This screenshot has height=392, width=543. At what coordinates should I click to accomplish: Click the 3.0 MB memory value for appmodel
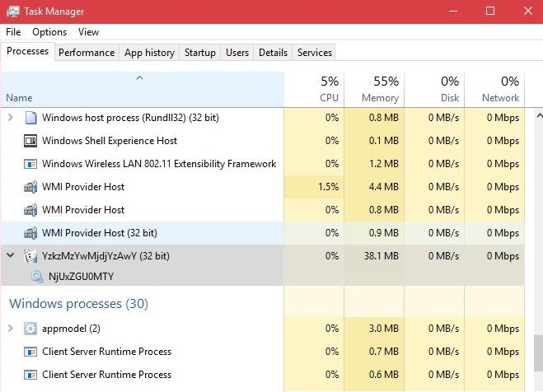point(384,329)
